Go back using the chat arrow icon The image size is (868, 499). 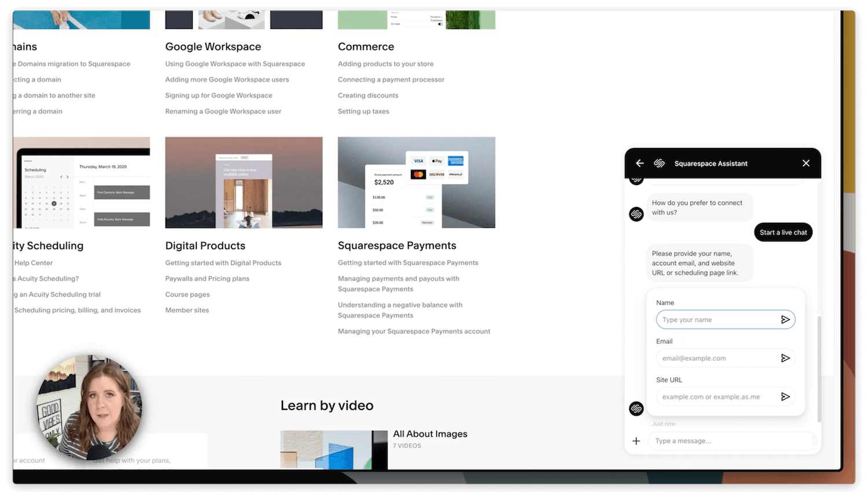tap(639, 164)
